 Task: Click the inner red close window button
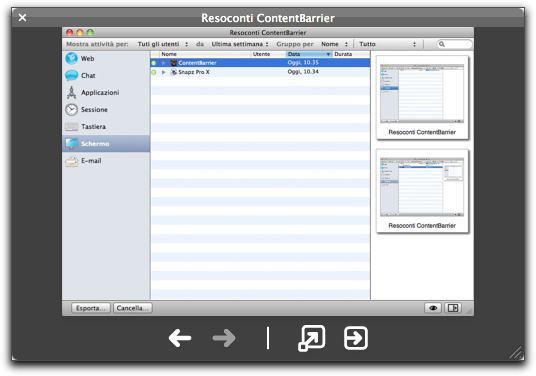[69, 32]
